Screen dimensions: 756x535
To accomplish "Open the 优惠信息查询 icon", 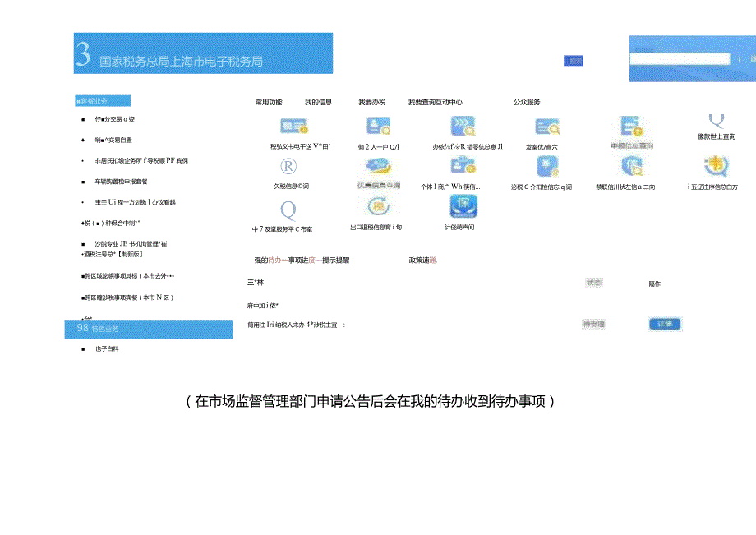I will (x=376, y=168).
